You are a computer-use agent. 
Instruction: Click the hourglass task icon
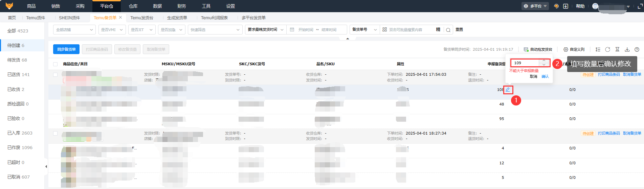[x=617, y=49]
